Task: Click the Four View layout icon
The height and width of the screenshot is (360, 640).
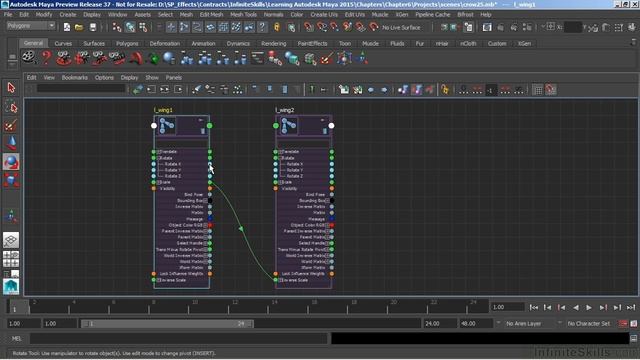Action: click(11, 259)
